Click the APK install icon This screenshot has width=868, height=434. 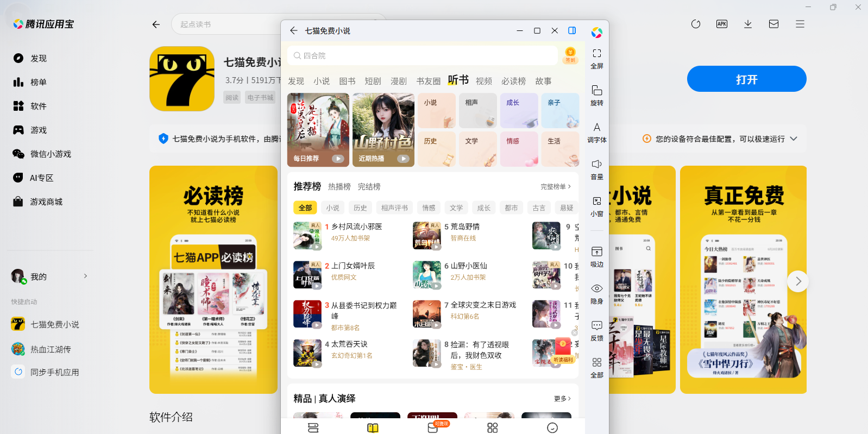point(721,24)
